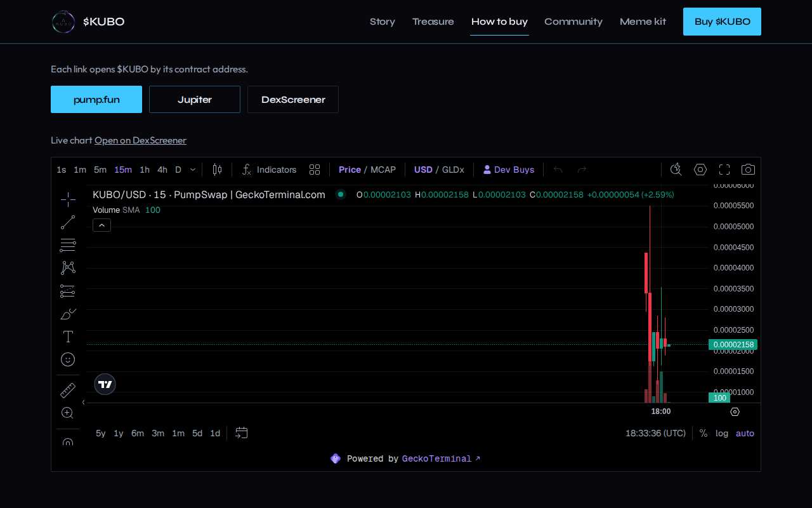Toggle the log scale
Screen dimensions: 812x508
coord(722,433)
